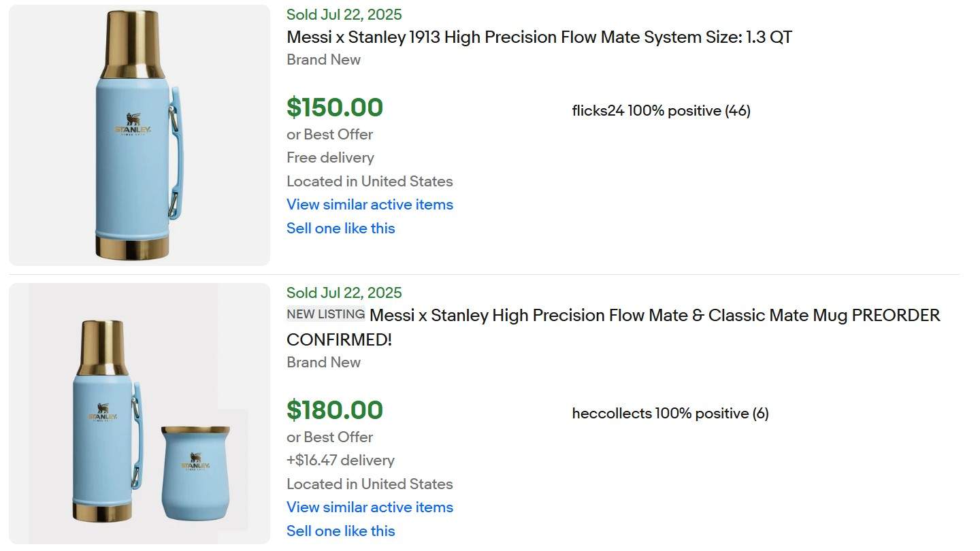
Task: Open seller heccollects feedback text
Action: click(x=670, y=414)
